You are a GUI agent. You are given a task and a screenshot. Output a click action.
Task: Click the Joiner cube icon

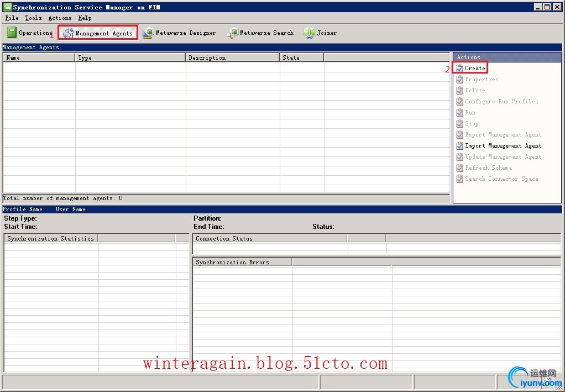click(309, 33)
